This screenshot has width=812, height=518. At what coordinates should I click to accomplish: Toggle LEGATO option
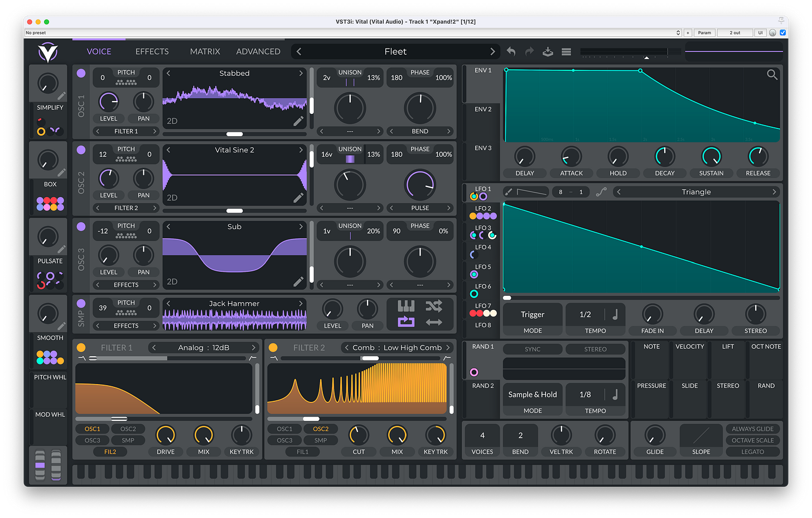pyautogui.click(x=752, y=452)
